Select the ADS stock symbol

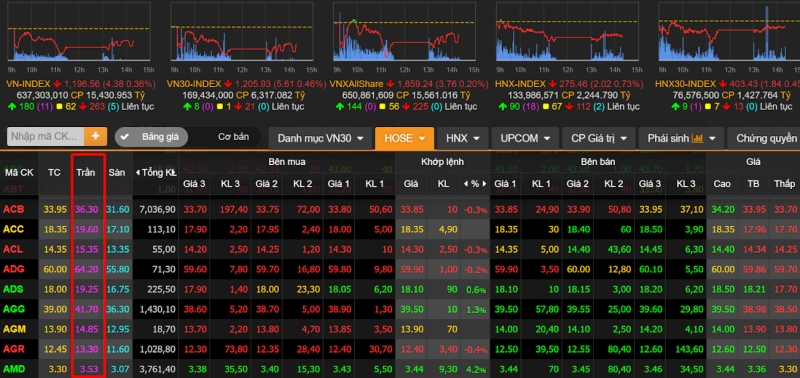[x=13, y=289]
